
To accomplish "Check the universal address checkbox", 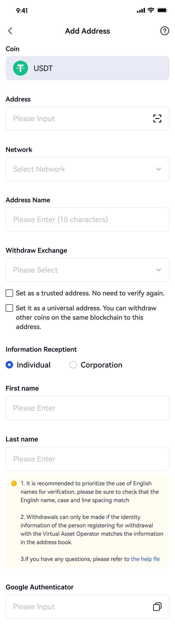I will [x=10, y=308].
